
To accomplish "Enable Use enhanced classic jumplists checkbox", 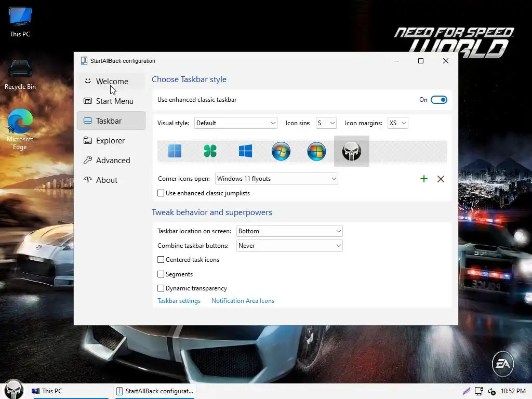I will pos(161,193).
